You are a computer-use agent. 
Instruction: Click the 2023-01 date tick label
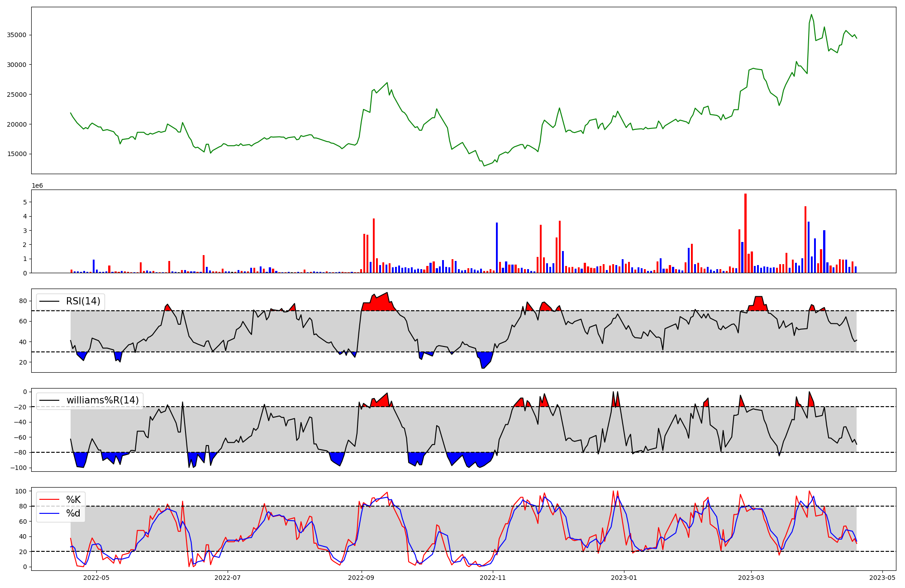624,578
